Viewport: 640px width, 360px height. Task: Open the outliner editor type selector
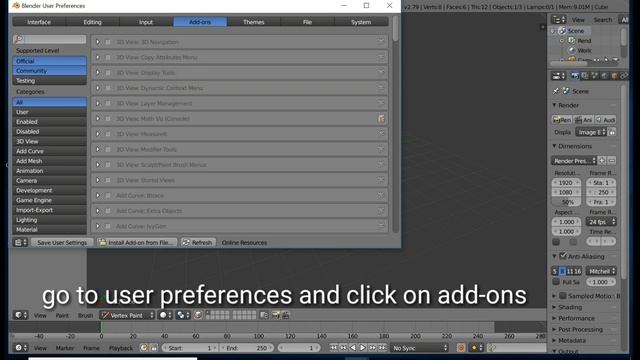558,20
